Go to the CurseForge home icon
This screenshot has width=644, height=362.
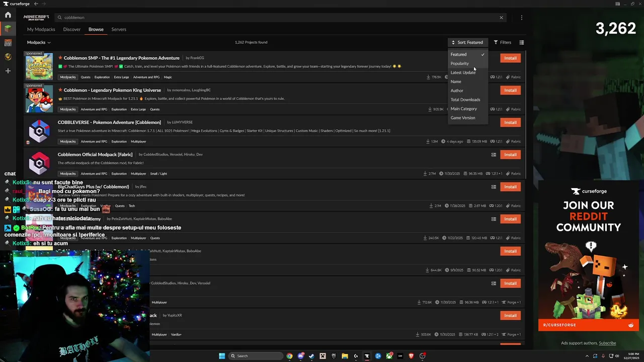click(x=8, y=15)
